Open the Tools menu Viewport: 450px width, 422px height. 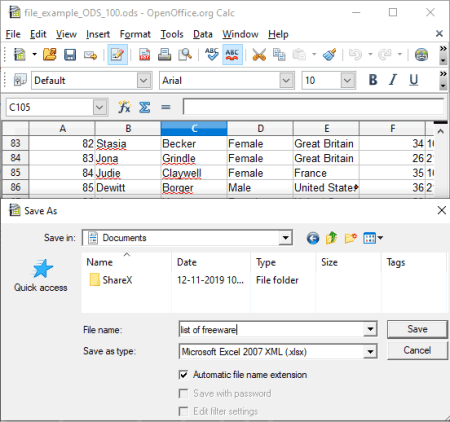[x=172, y=34]
